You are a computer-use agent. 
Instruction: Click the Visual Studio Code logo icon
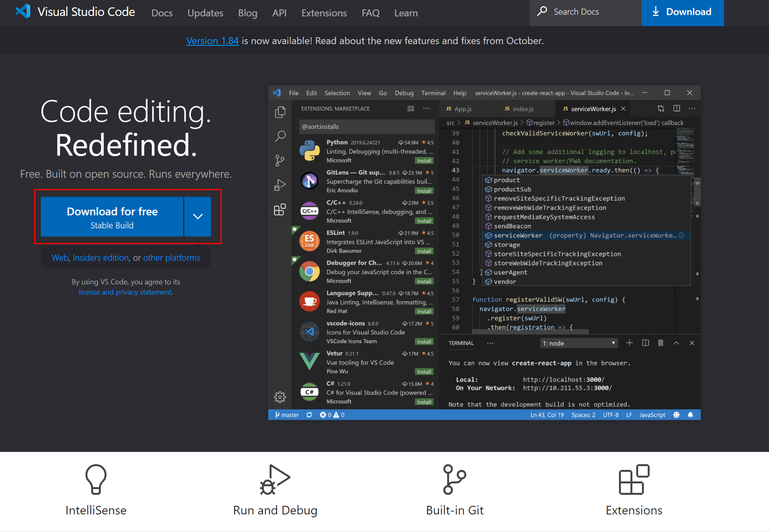(x=23, y=11)
